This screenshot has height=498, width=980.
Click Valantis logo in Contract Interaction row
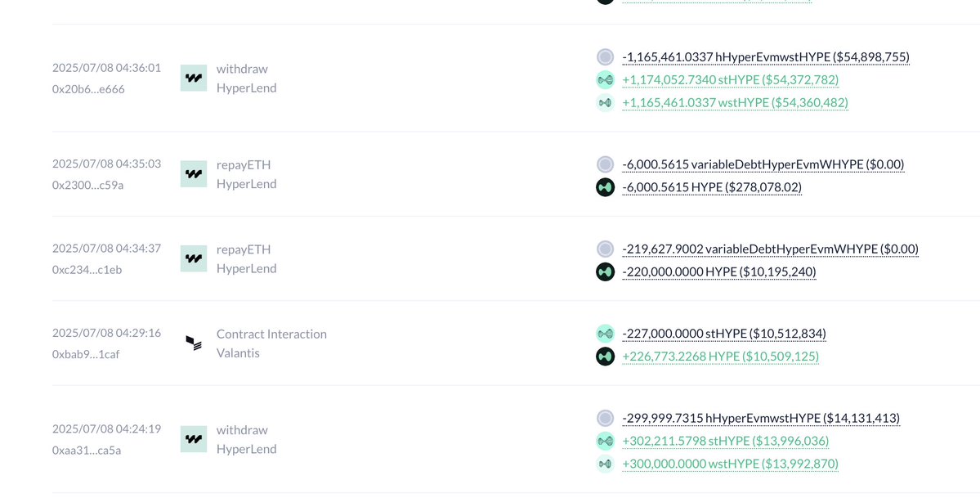194,343
